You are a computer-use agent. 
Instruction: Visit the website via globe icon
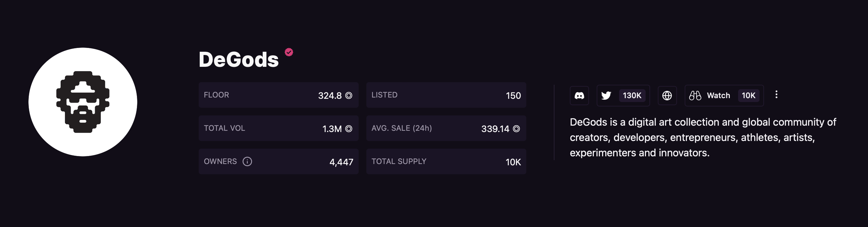(x=667, y=96)
